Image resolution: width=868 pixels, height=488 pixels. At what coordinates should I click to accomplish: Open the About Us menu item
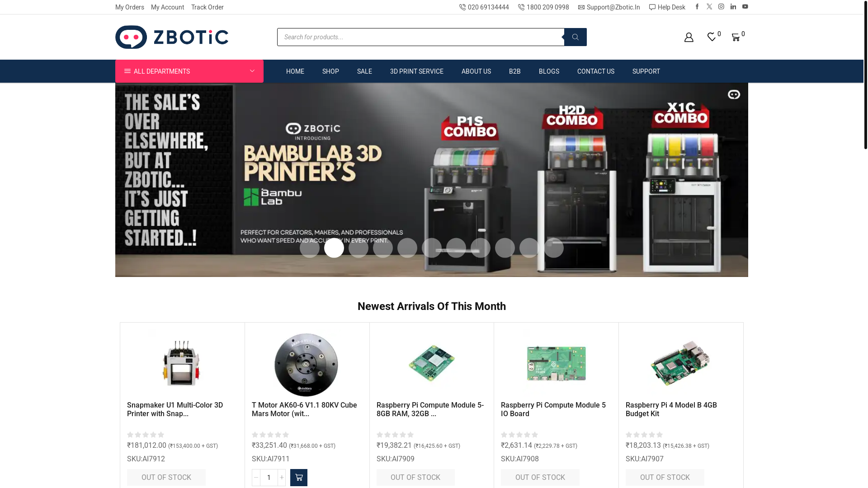coord(476,71)
